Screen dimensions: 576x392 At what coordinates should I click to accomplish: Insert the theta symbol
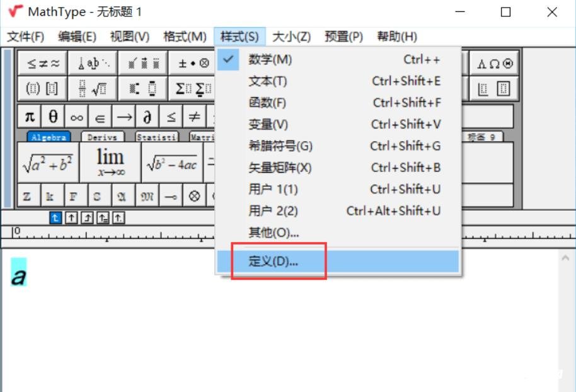(x=52, y=116)
